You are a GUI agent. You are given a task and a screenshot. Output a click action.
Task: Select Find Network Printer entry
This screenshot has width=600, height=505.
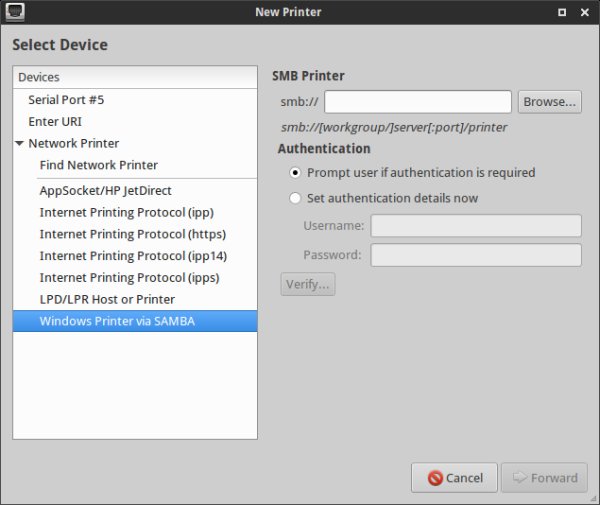[98, 165]
